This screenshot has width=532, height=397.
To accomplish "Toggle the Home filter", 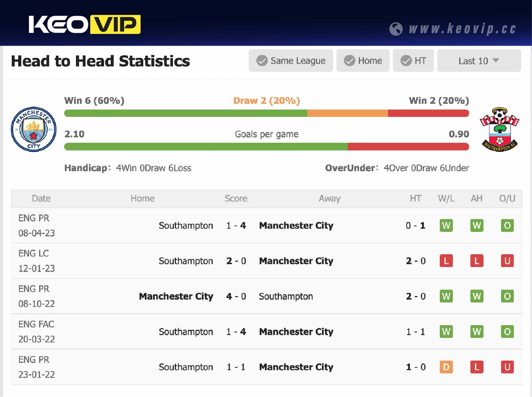I will [363, 61].
